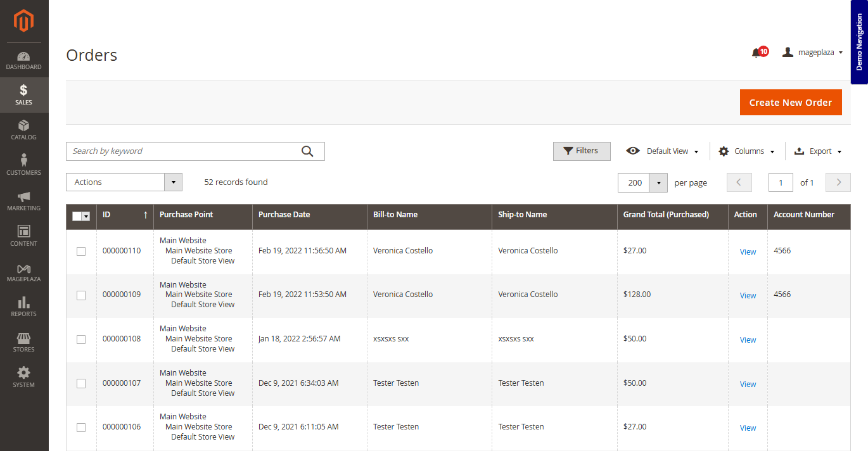The image size is (868, 451).
Task: Click the Search by keyword field
Action: tap(182, 151)
